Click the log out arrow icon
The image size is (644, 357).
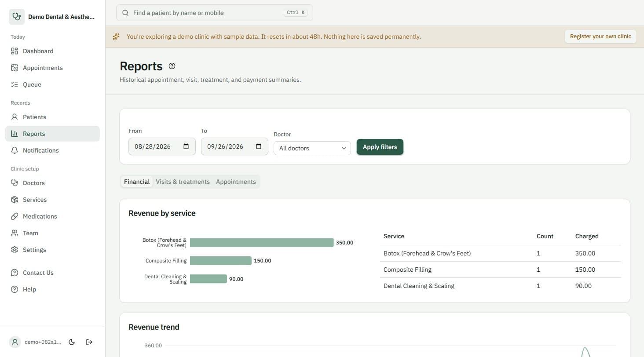[x=89, y=342]
